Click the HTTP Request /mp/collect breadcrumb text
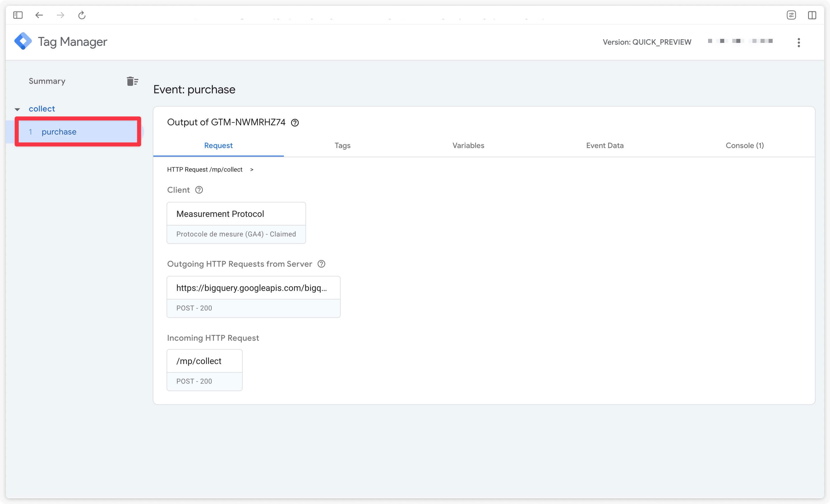This screenshot has width=830, height=504. [x=204, y=170]
